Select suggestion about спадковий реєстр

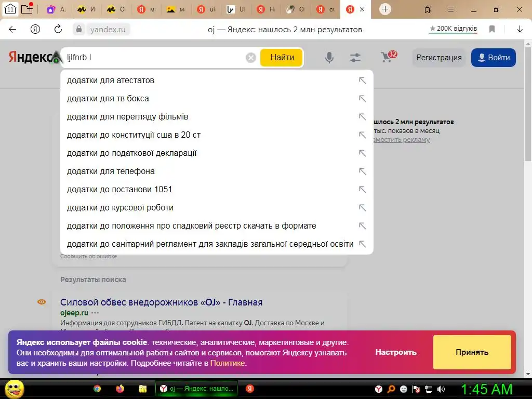point(217,225)
